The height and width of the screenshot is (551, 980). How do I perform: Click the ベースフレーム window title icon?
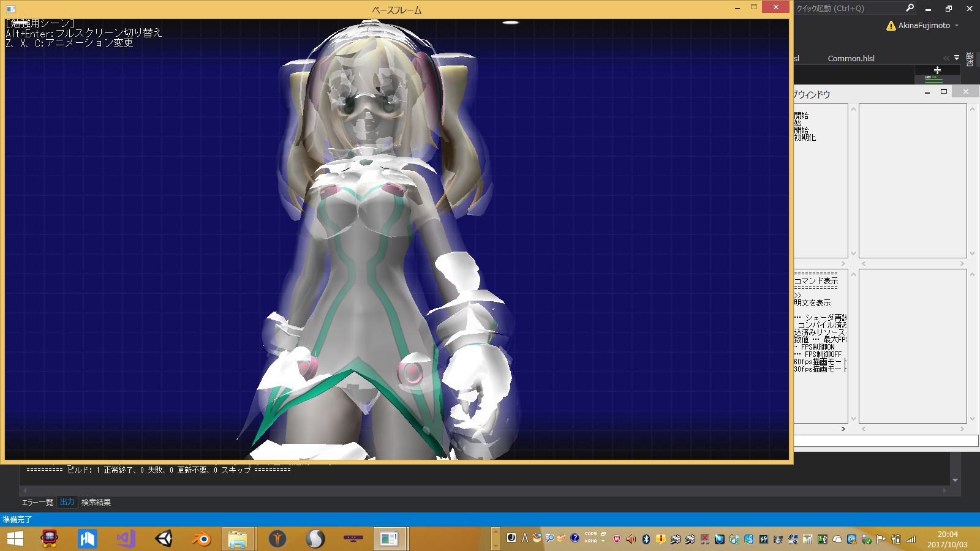click(10, 9)
